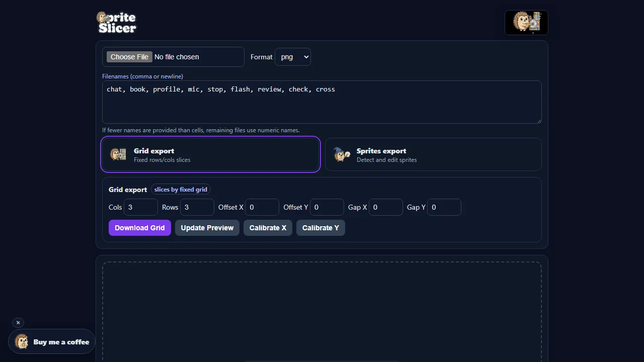Click the Offset X input field

pyautogui.click(x=262, y=207)
